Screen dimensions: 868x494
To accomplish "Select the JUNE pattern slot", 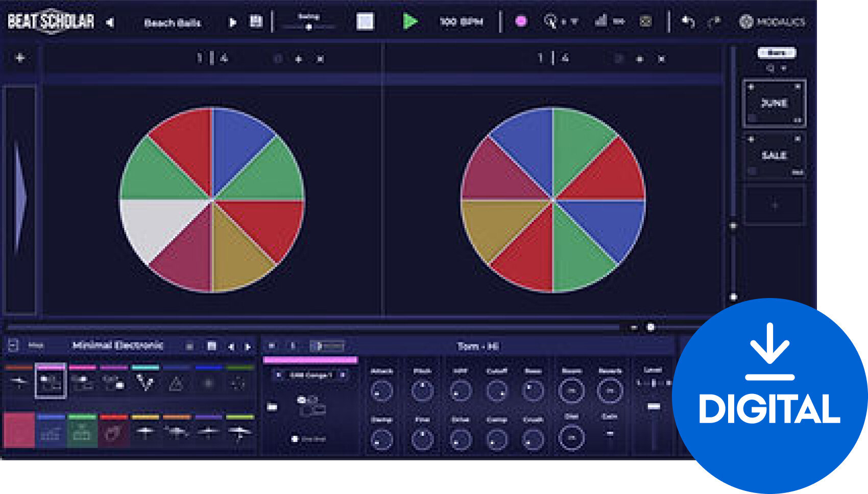I will click(x=774, y=104).
